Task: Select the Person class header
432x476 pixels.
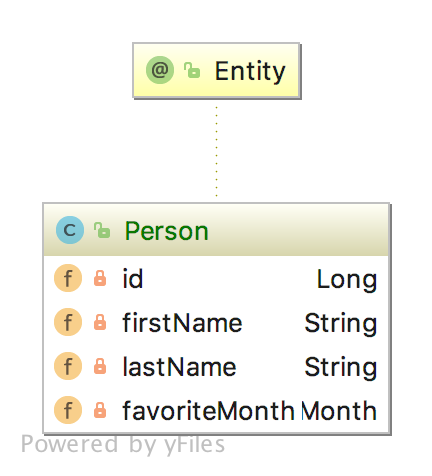Action: (x=216, y=230)
